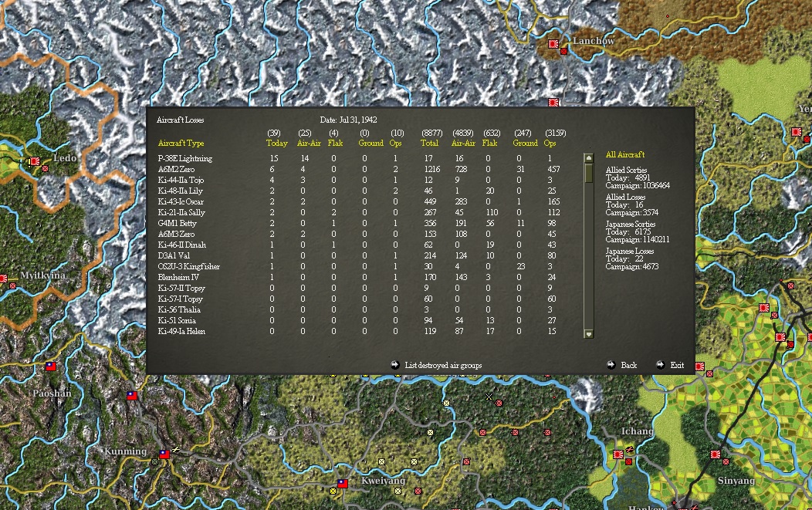
Task: Sort by Ground header under (247)
Action: [x=525, y=143]
